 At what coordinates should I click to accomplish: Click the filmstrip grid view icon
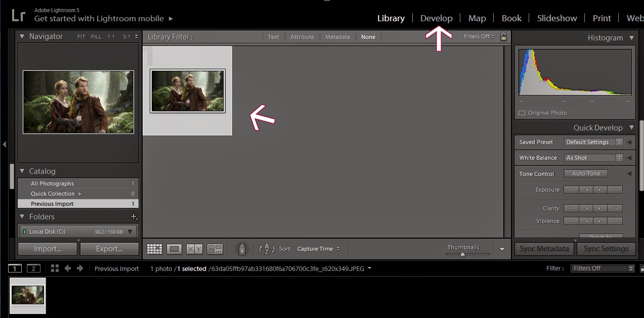pos(55,268)
